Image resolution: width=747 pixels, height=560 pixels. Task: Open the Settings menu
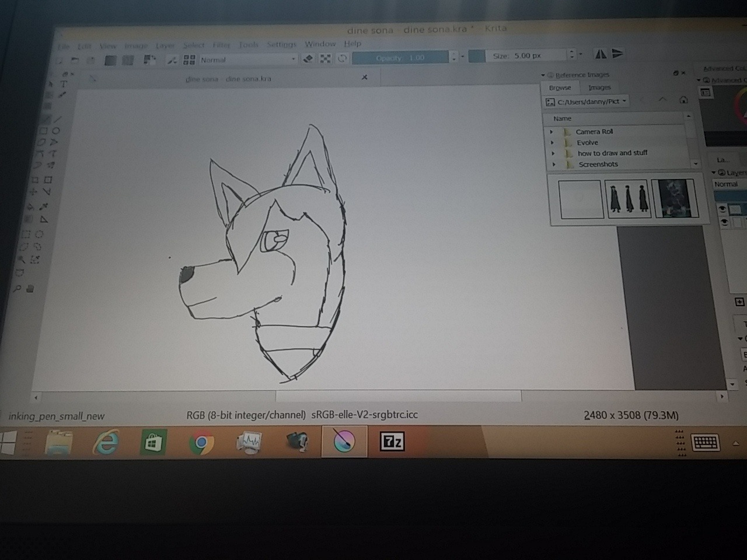(281, 44)
